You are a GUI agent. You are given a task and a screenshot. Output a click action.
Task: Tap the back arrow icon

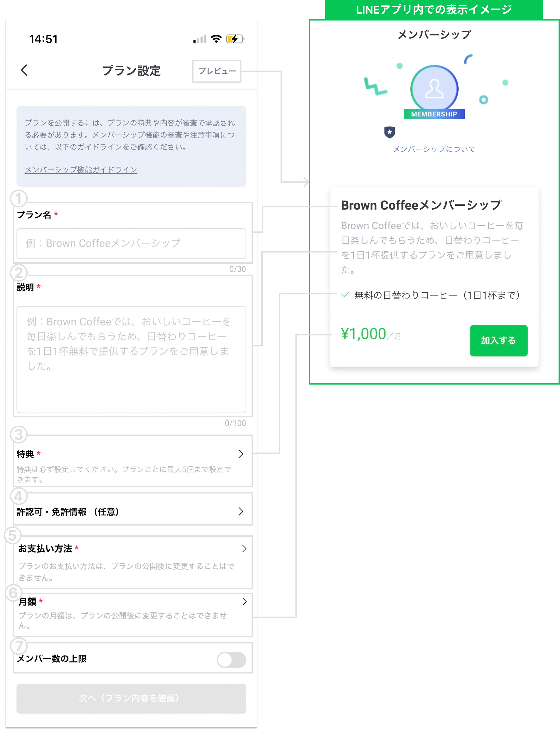tap(24, 70)
